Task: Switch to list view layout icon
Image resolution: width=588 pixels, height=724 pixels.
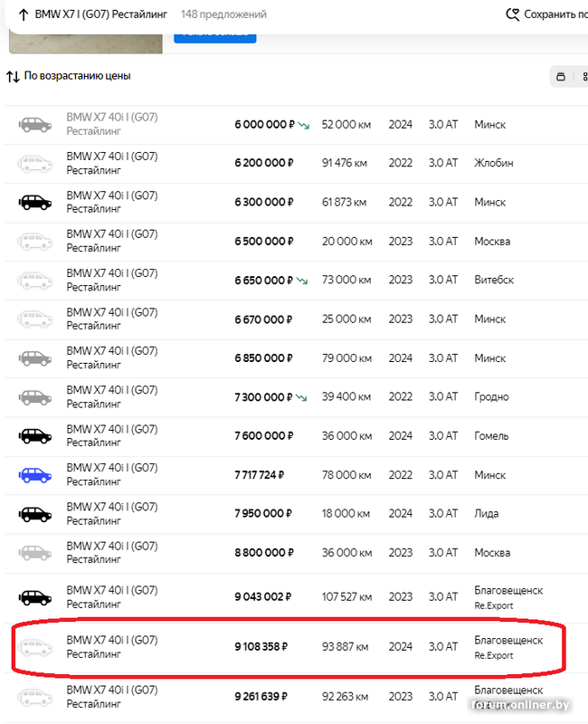Action: click(561, 77)
